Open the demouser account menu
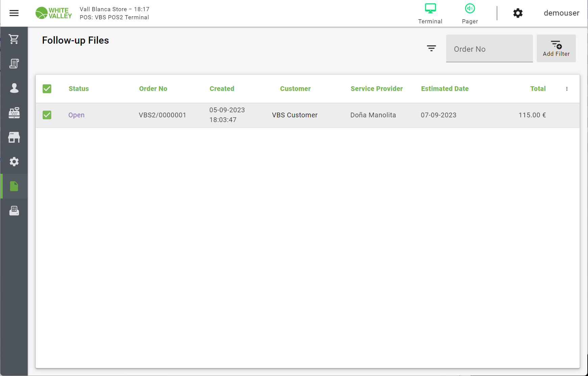Viewport: 588px width, 376px height. [561, 13]
